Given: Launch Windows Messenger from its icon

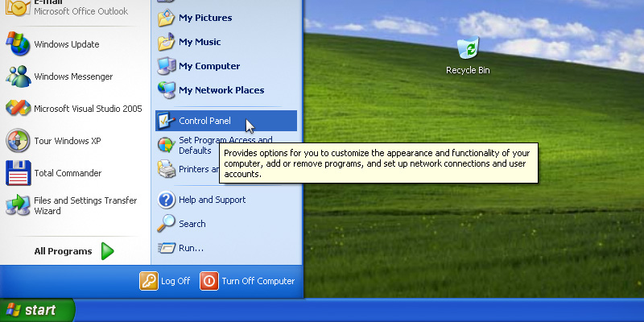Looking at the screenshot, I should pyautogui.click(x=18, y=76).
